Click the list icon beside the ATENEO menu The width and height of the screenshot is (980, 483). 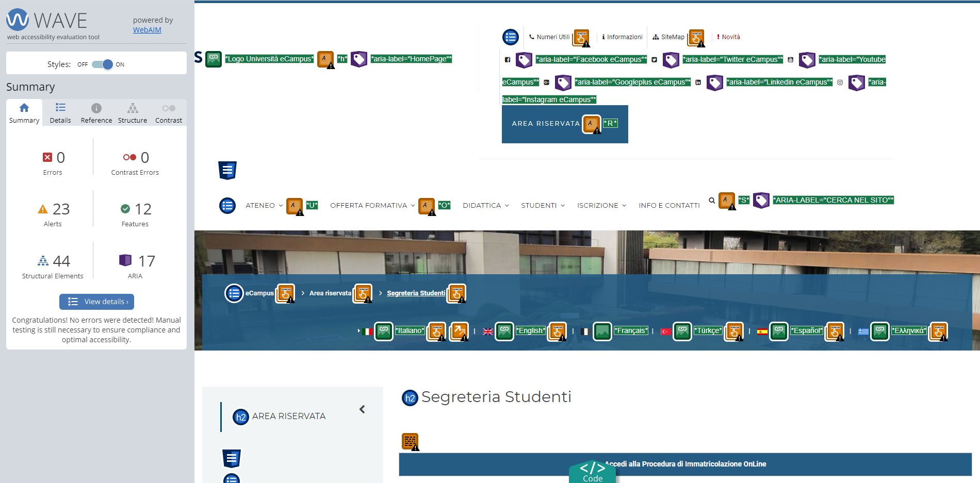[x=227, y=206]
